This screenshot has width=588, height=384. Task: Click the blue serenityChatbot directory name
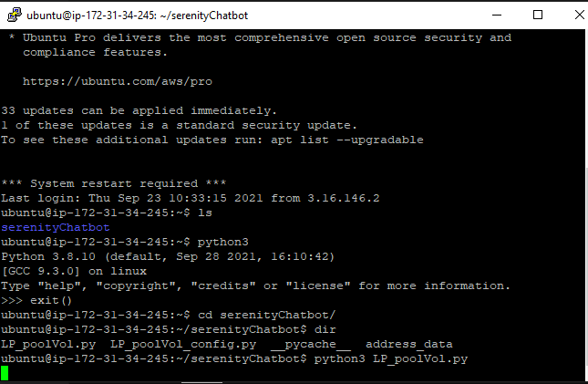tap(55, 227)
